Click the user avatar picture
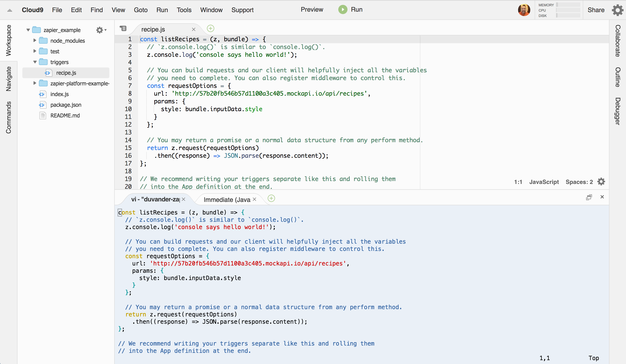The image size is (626, 364). (524, 10)
